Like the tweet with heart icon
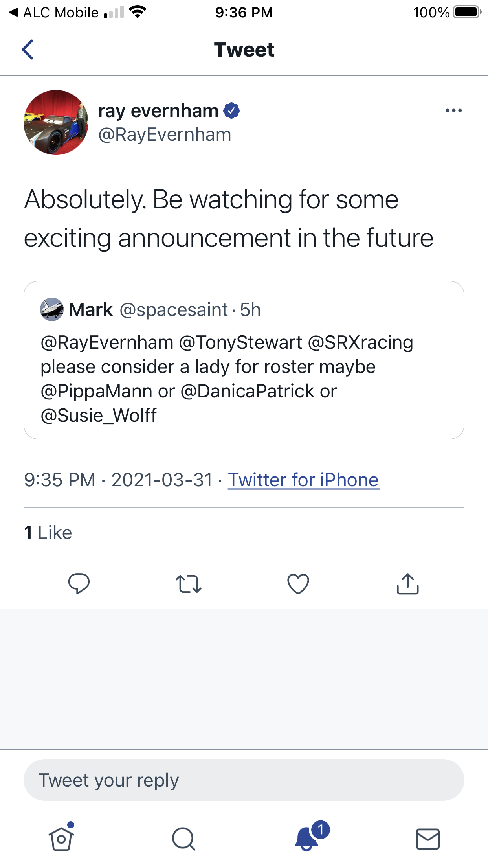The width and height of the screenshot is (488, 868). tap(298, 584)
